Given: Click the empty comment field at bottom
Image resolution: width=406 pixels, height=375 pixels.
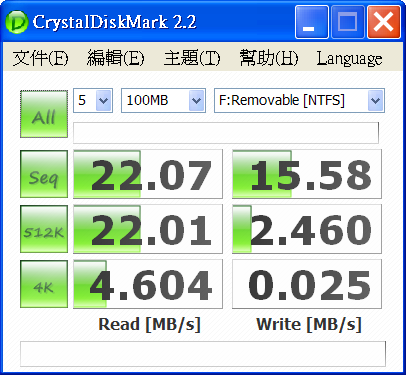Looking at the screenshot, I should click(x=203, y=354).
